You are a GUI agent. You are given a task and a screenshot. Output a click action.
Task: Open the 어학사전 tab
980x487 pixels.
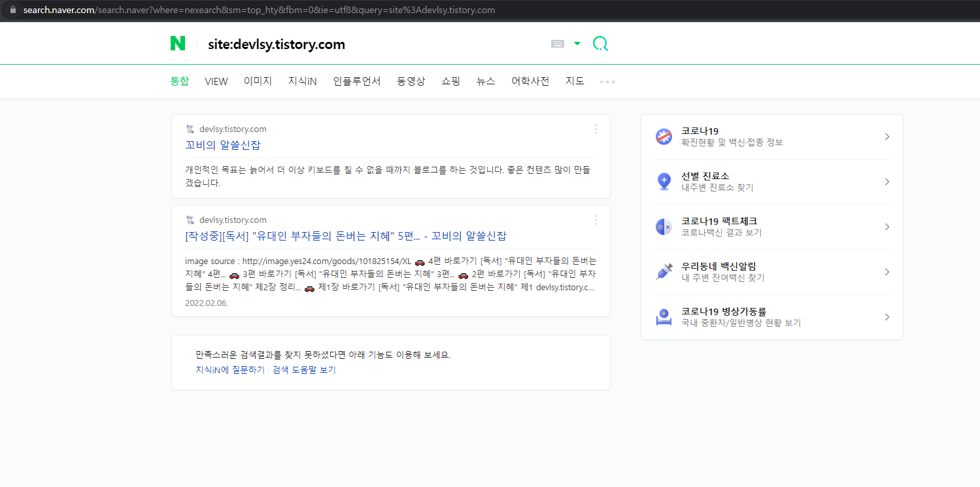530,81
